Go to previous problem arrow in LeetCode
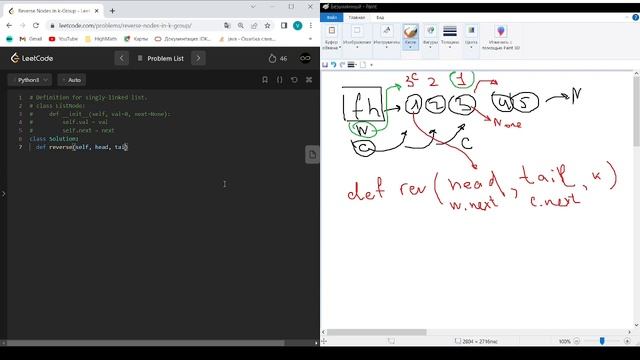The image size is (640, 360). click(122, 58)
